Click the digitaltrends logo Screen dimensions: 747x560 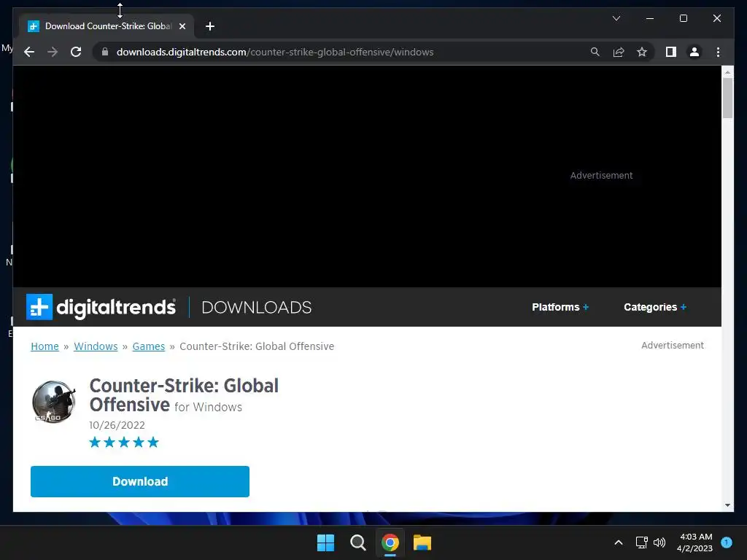101,307
